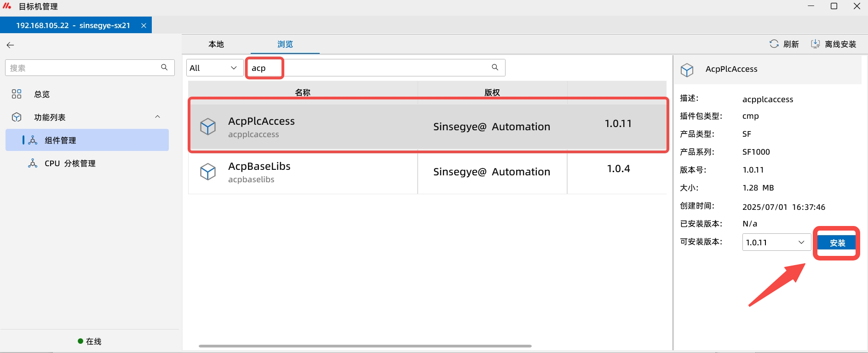Click the horizontal scrollbar below the list
The width and height of the screenshot is (868, 353).
[x=365, y=346]
